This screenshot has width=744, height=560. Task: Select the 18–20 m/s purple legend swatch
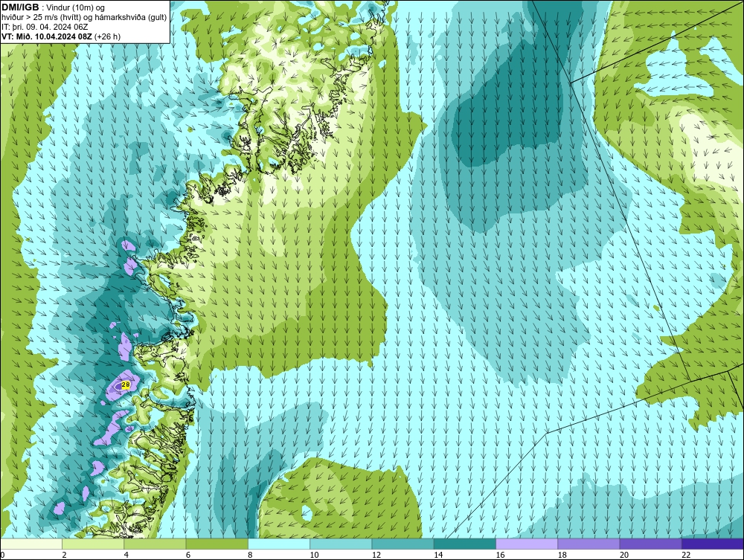(589, 544)
